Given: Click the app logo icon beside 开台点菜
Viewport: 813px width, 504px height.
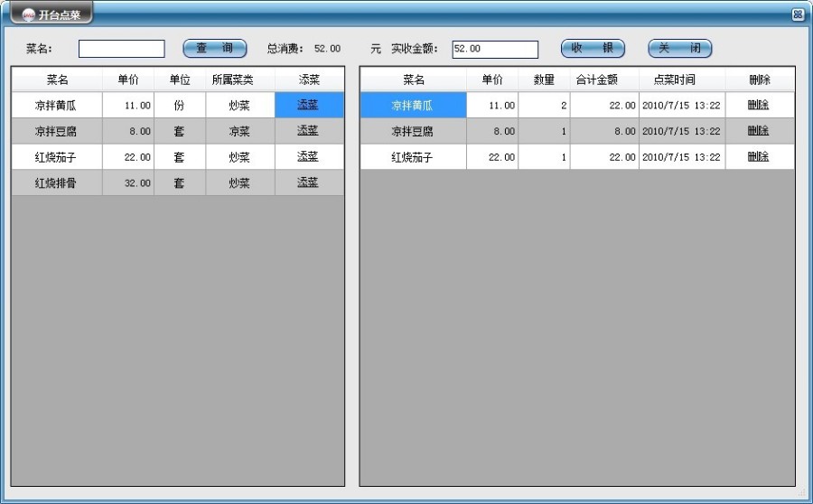Looking at the screenshot, I should [x=29, y=15].
